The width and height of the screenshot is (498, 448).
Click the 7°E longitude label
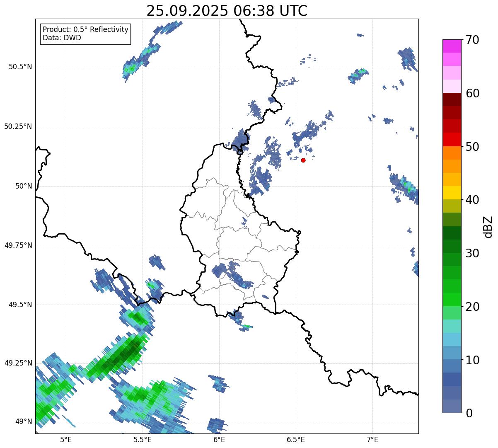[x=373, y=439]
